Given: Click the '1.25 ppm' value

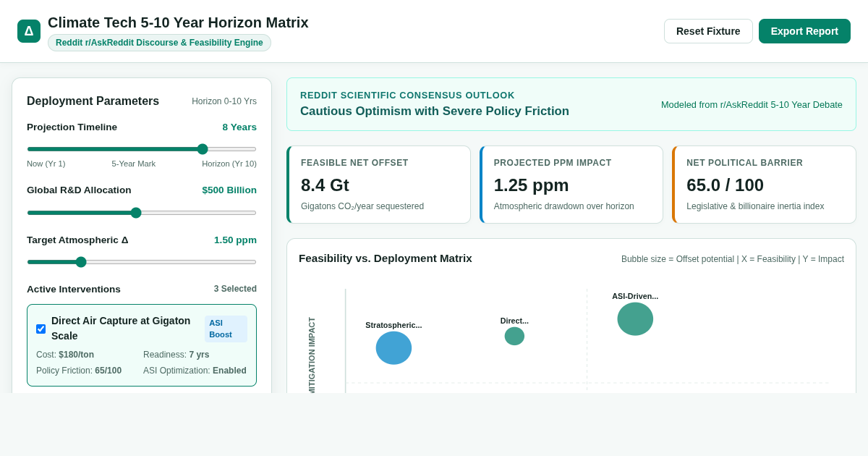Looking at the screenshot, I should (532, 185).
